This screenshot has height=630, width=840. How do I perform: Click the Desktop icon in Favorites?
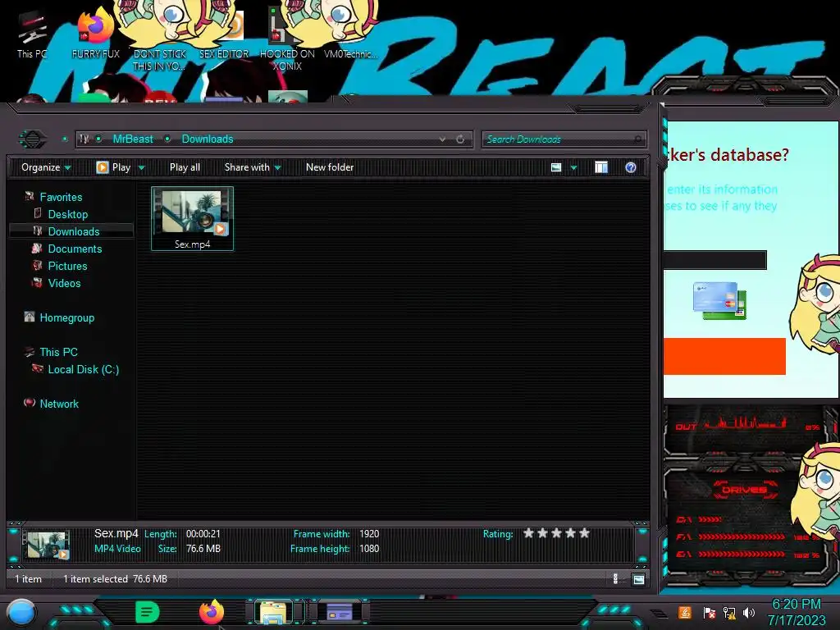click(38, 214)
